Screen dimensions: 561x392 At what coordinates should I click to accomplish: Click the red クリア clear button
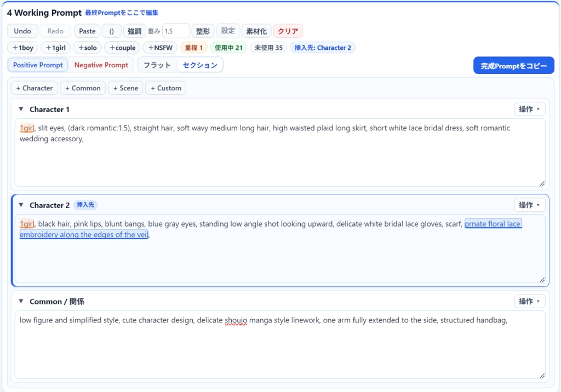(288, 31)
